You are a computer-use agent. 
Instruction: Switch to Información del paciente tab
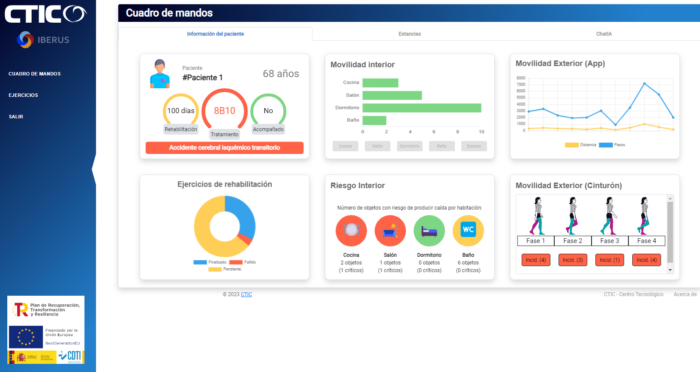coord(215,34)
